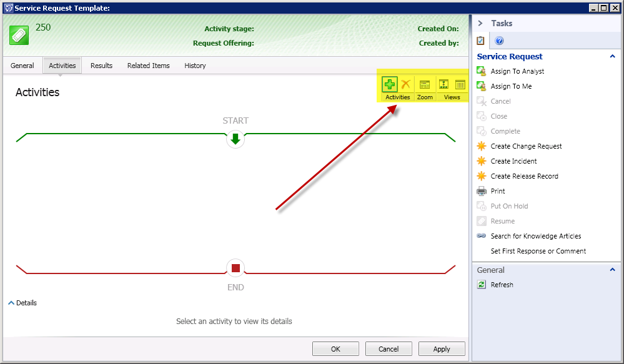Open the General tab

(22, 66)
